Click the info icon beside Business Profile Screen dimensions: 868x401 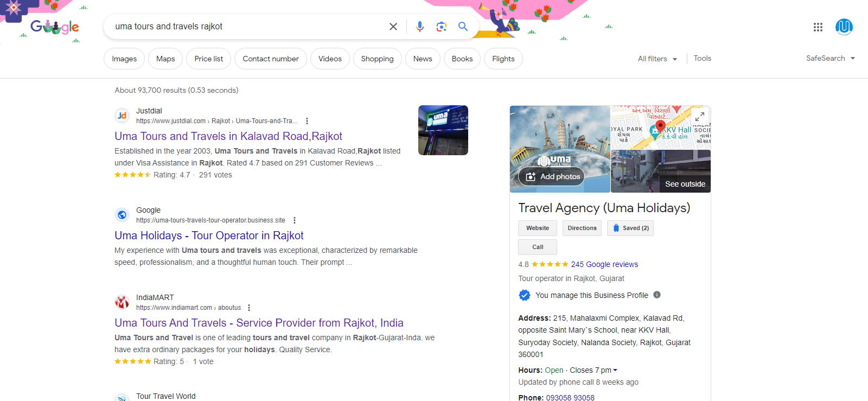coord(657,295)
